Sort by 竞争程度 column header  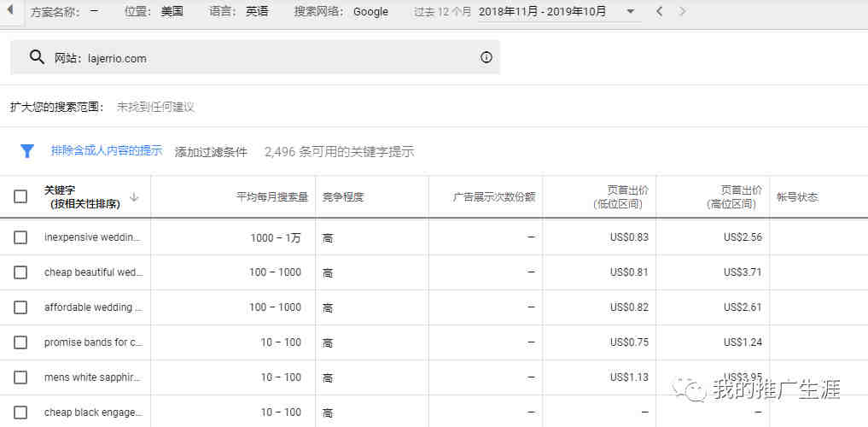343,197
